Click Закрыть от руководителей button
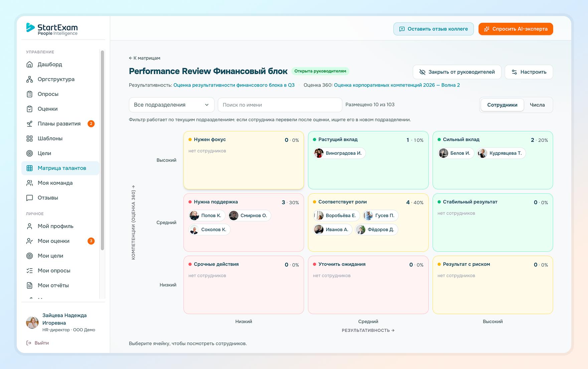This screenshot has height=369, width=588. click(x=457, y=72)
